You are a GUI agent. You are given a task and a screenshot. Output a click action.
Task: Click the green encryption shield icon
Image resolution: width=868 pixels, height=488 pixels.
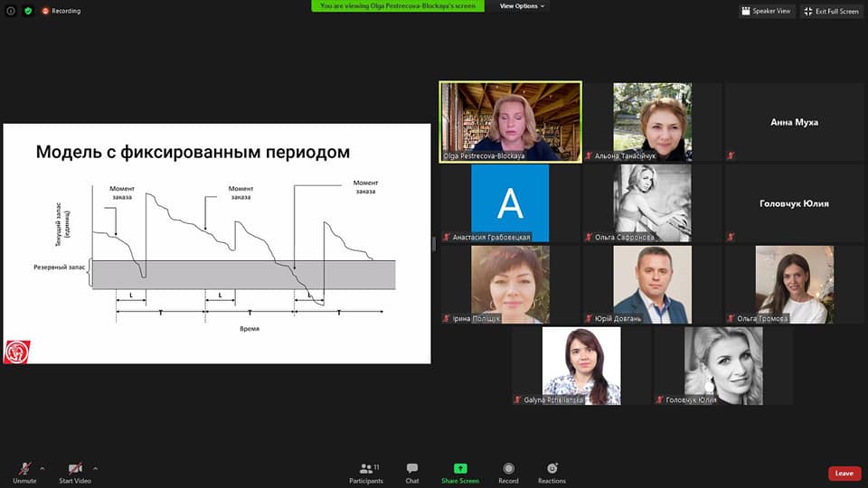[x=28, y=11]
